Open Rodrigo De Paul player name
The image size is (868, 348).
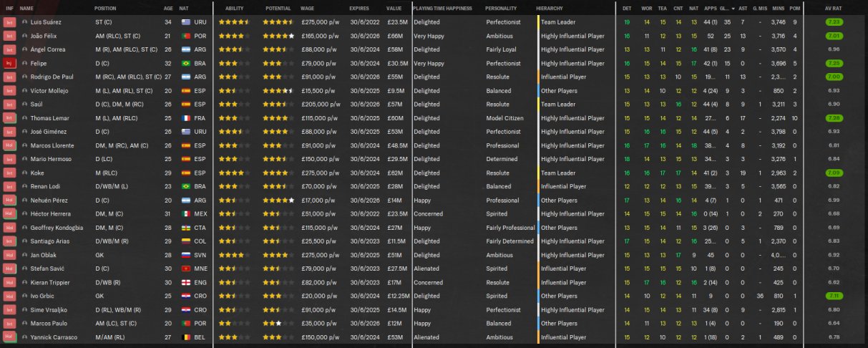52,77
